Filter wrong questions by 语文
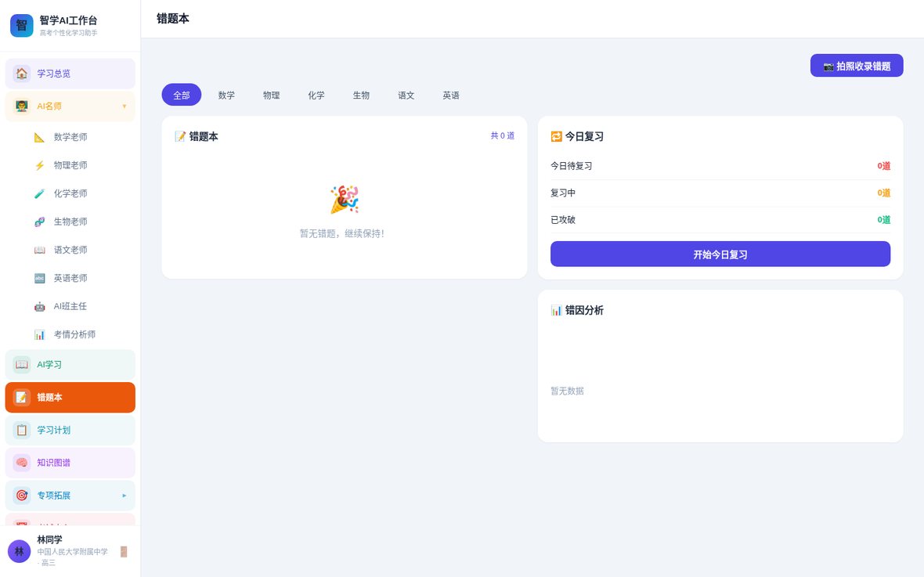The height and width of the screenshot is (577, 924). (x=406, y=95)
